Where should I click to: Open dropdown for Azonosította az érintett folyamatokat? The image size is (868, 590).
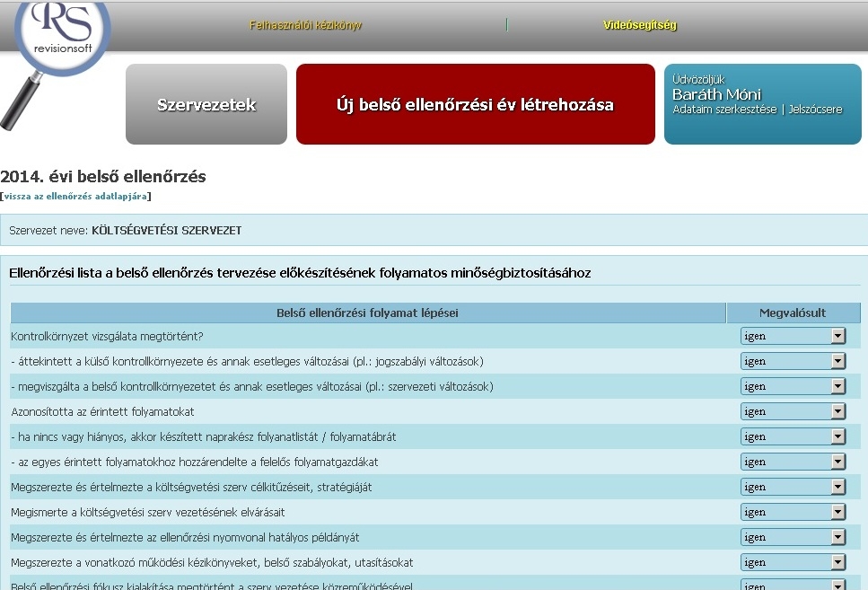pyautogui.click(x=793, y=411)
